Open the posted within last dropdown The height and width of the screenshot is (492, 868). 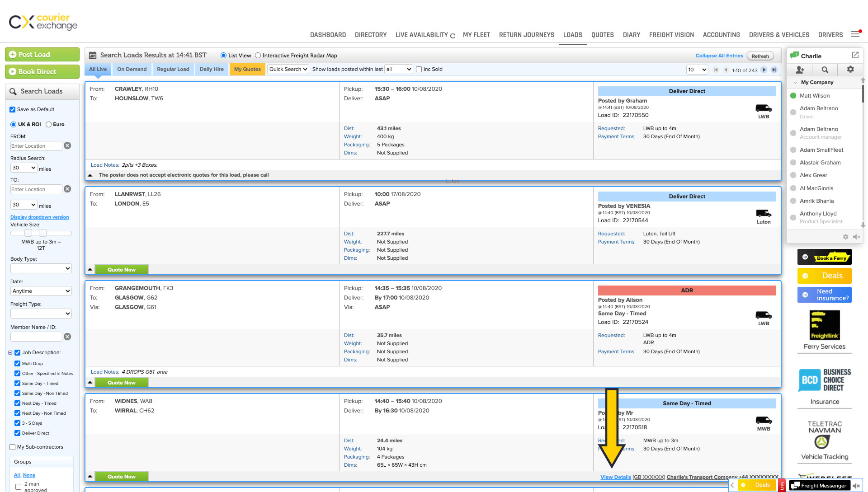[x=398, y=69]
